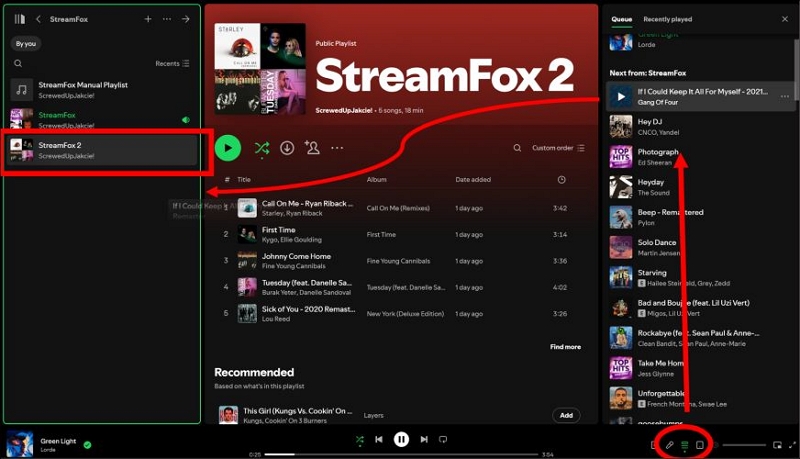Viewport: 800px width, 459px height.
Task: Open New York (Deluxe Edition) album link
Action: pos(405,314)
